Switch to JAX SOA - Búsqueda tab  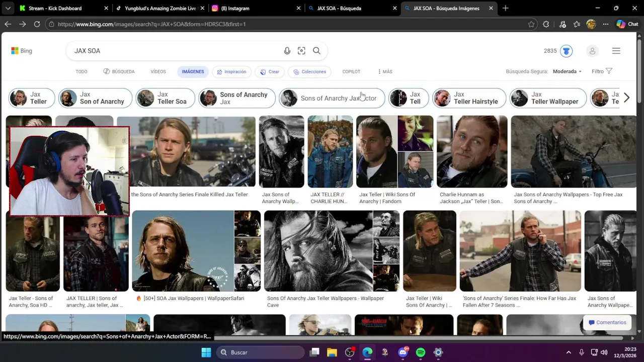tap(352, 8)
